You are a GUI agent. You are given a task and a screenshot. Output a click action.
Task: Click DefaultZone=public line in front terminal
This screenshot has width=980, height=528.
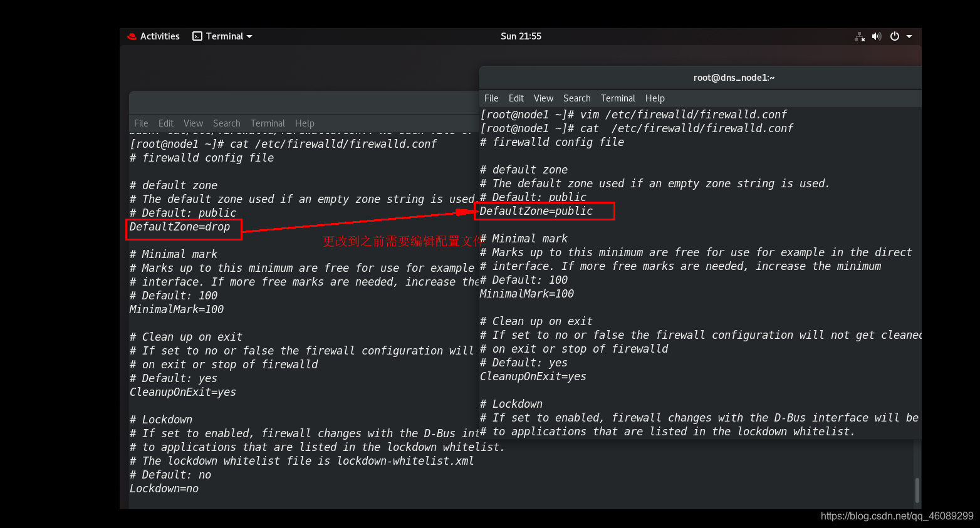tap(536, 211)
